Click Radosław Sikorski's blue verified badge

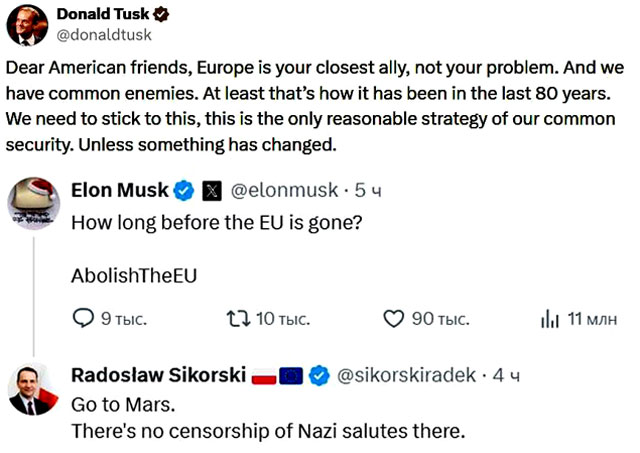click(x=319, y=376)
